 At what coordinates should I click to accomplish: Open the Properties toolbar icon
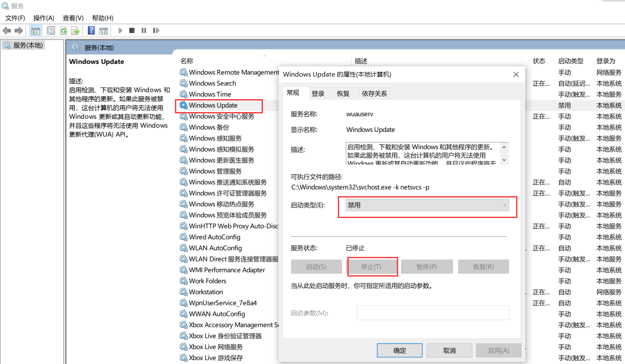(51, 31)
